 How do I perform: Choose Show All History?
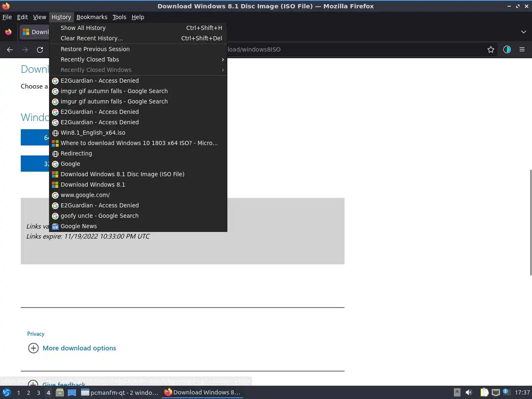point(138,28)
